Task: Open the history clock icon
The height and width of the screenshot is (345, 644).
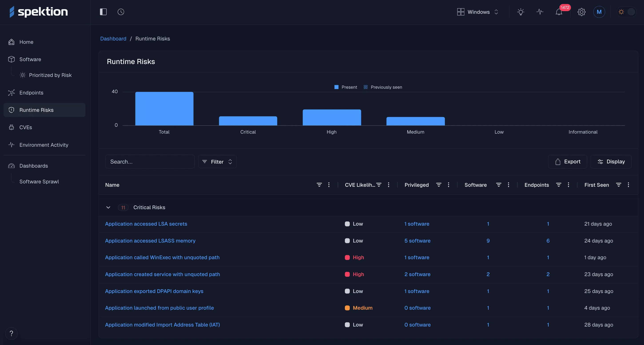Action: 121,12
